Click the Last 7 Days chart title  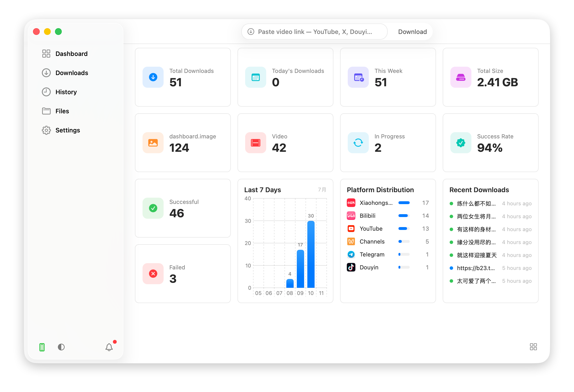click(263, 190)
